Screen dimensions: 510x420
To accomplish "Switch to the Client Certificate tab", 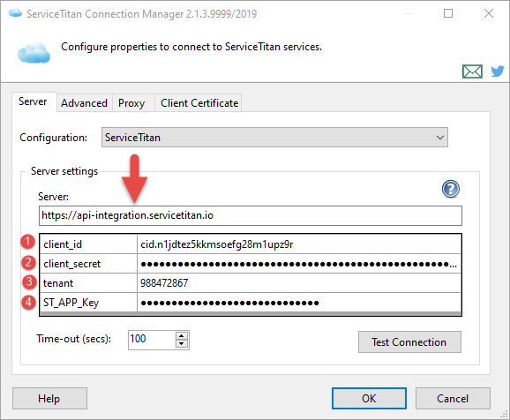I will tap(199, 103).
